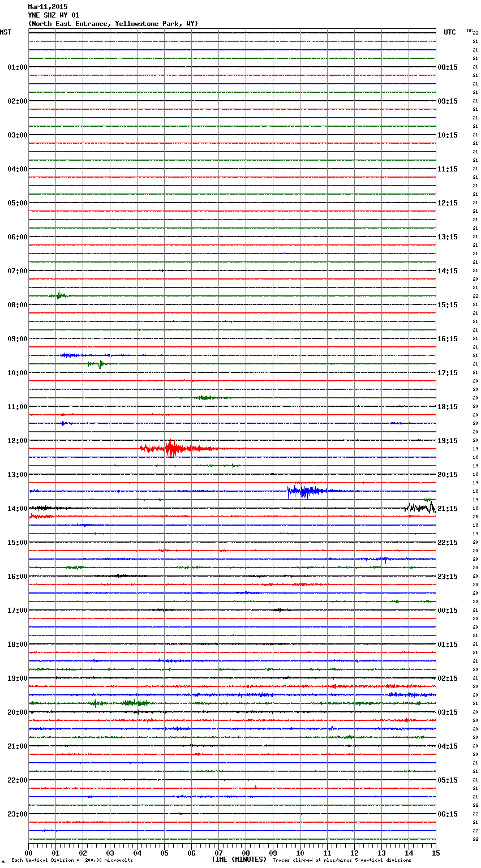Image resolution: width=481 pixels, height=868 pixels.
Task: Click the 12:15 UTC time label
Action: click(x=448, y=203)
